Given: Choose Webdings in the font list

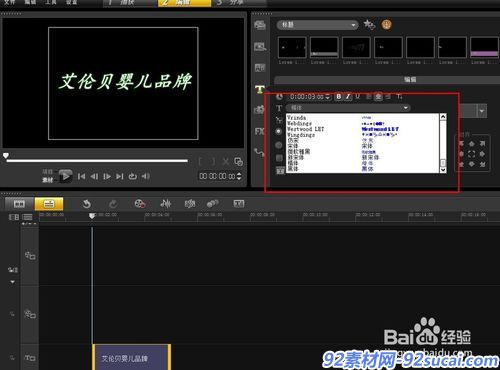Looking at the screenshot, I should 363,123.
